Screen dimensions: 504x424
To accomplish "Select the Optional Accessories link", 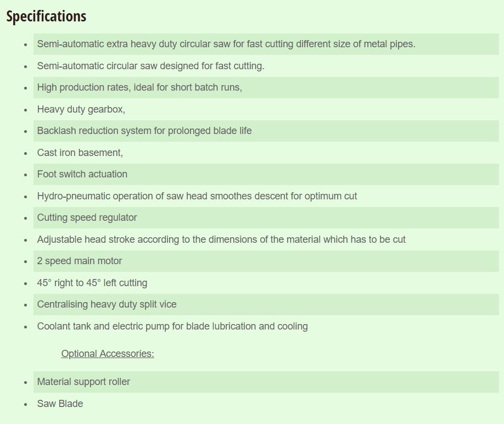I will tap(108, 354).
